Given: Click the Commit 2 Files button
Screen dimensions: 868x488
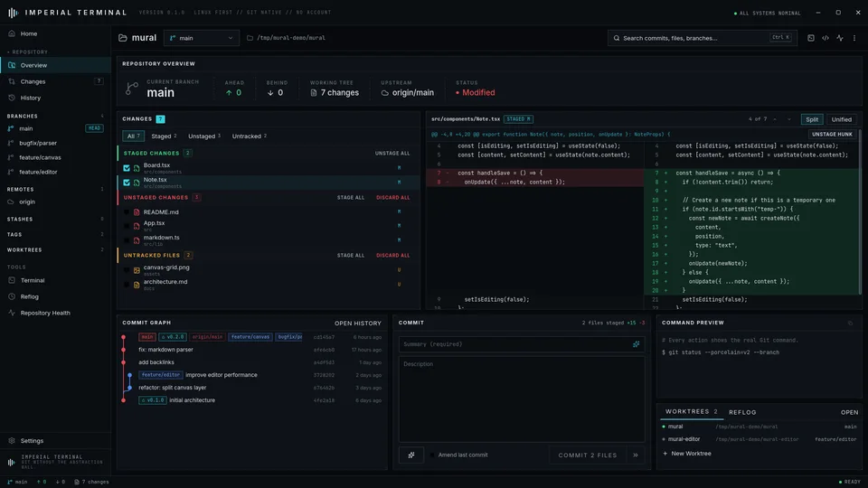Looking at the screenshot, I should [588, 455].
